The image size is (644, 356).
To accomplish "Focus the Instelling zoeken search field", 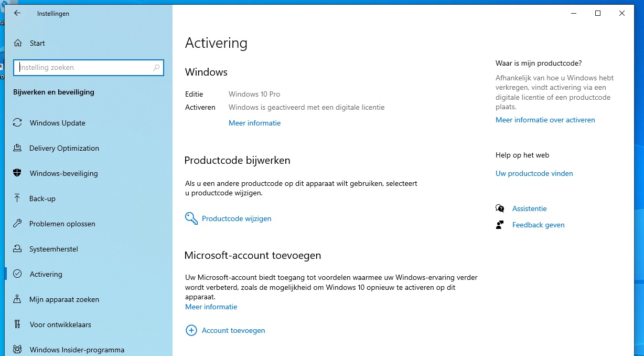I will (x=89, y=68).
